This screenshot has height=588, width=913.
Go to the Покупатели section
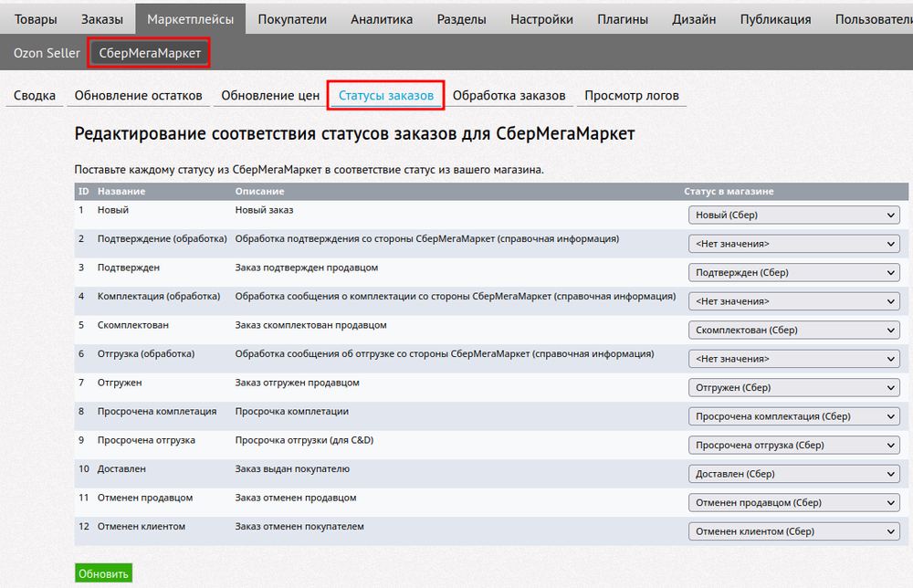pyautogui.click(x=292, y=19)
